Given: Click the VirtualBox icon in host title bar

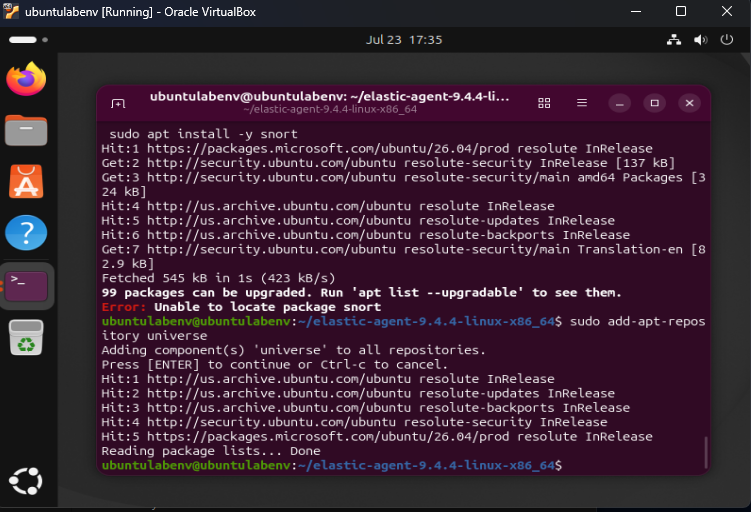Looking at the screenshot, I should click(x=11, y=11).
